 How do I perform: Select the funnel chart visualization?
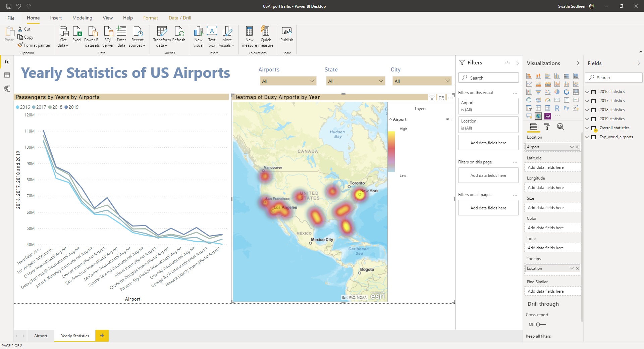(x=538, y=92)
